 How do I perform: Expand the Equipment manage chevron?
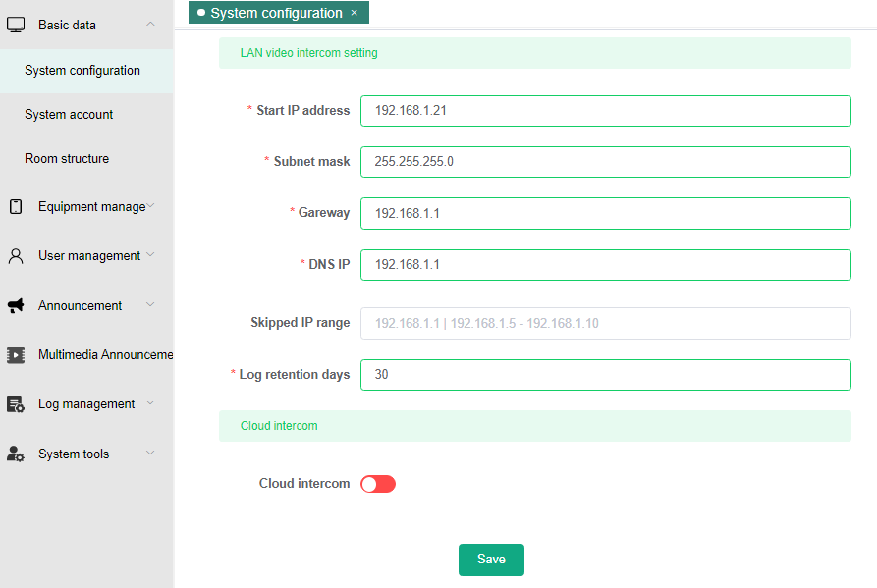click(150, 206)
